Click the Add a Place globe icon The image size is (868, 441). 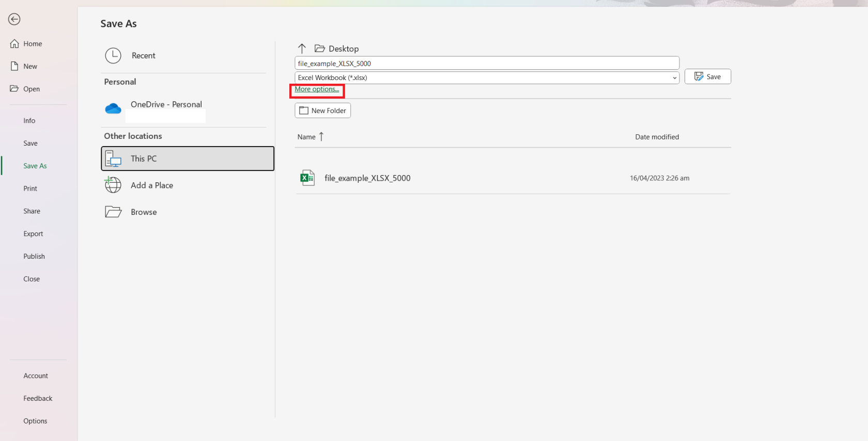click(113, 185)
